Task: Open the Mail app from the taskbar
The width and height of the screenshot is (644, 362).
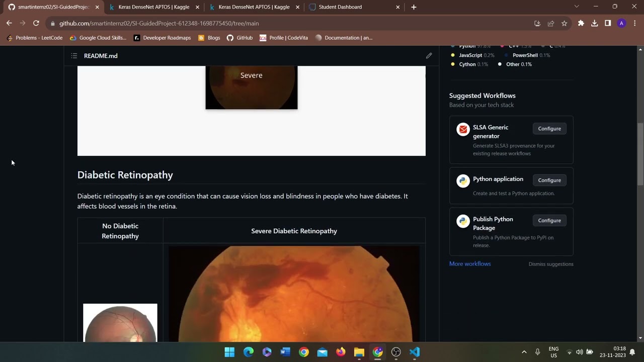Action: [x=322, y=352]
